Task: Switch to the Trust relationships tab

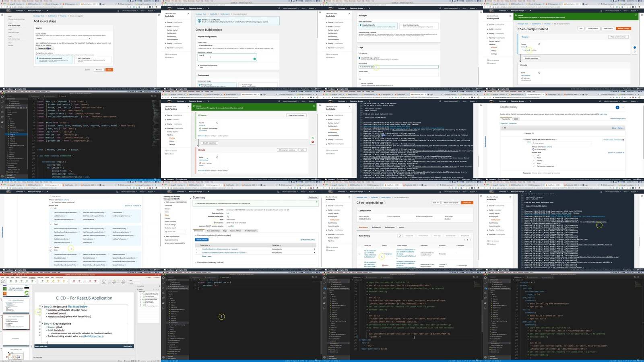Action: coord(213,231)
